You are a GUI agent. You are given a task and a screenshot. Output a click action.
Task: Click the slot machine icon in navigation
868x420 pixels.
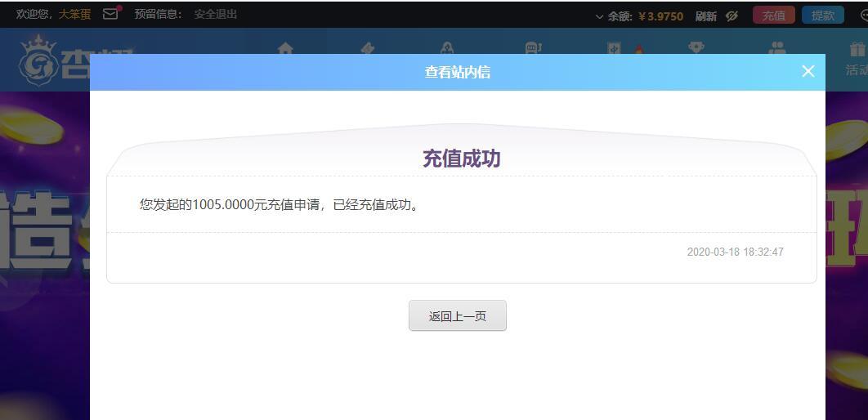pyautogui.click(x=533, y=49)
